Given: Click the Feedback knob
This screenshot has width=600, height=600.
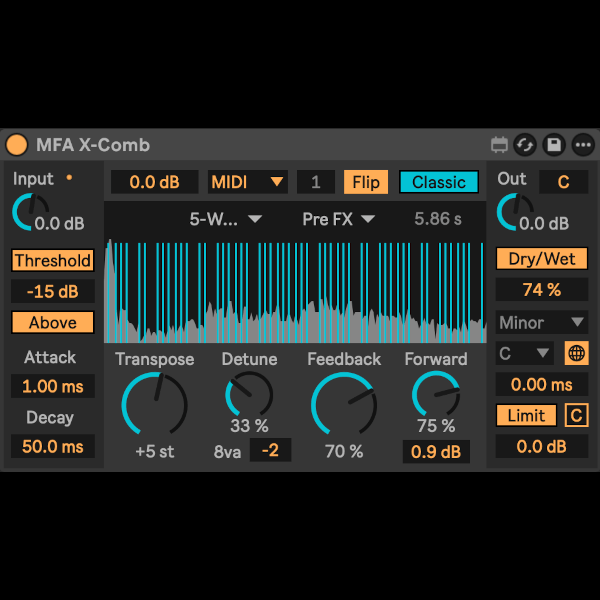Looking at the screenshot, I should (343, 405).
